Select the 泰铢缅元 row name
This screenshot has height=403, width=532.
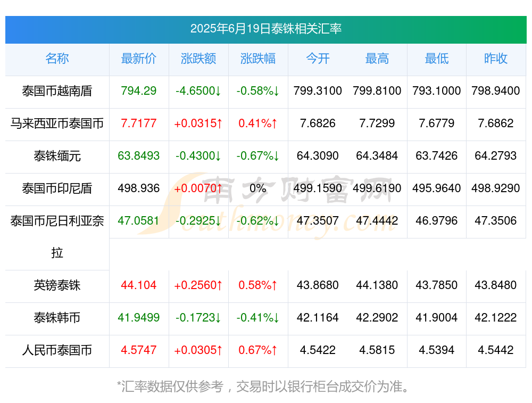pyautogui.click(x=57, y=156)
